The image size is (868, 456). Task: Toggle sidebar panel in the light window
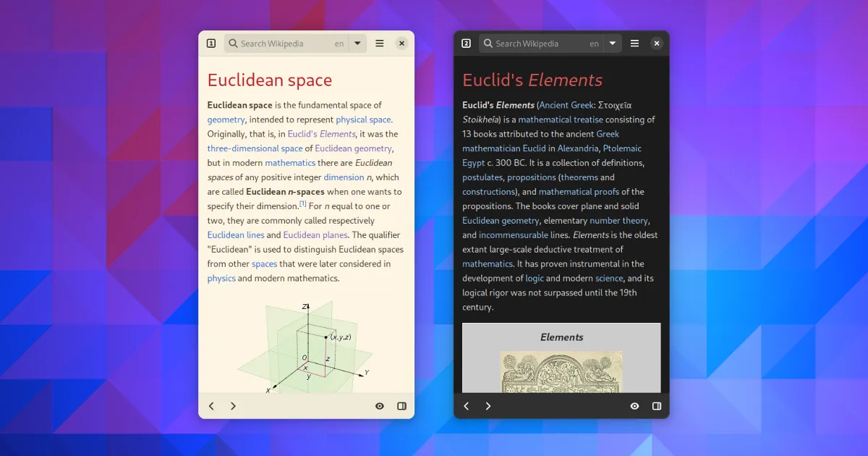point(402,406)
